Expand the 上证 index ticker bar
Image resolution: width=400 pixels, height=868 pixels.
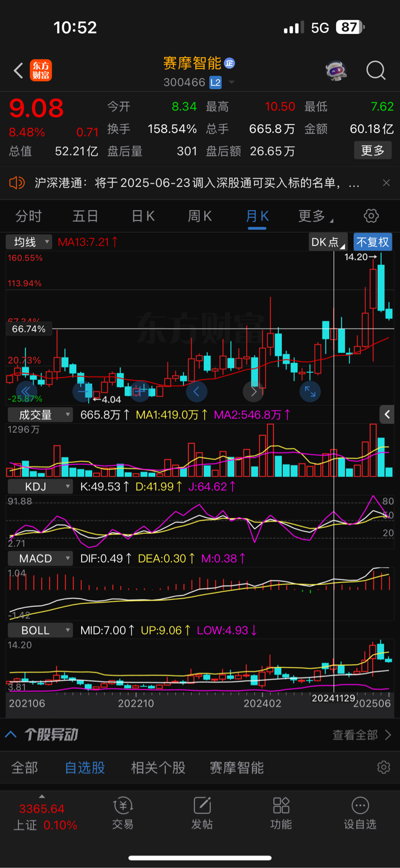[x=42, y=813]
